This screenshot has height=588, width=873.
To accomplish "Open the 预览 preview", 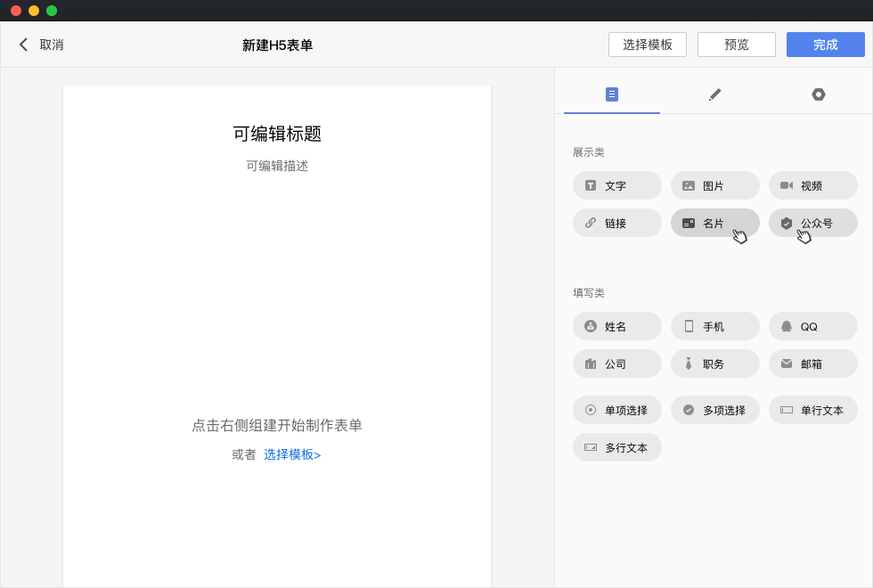I will click(x=736, y=45).
